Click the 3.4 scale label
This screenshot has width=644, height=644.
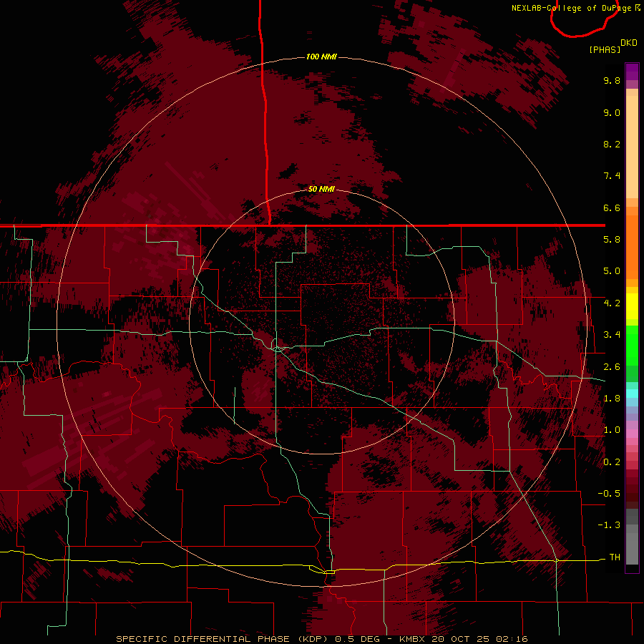pyautogui.click(x=612, y=335)
